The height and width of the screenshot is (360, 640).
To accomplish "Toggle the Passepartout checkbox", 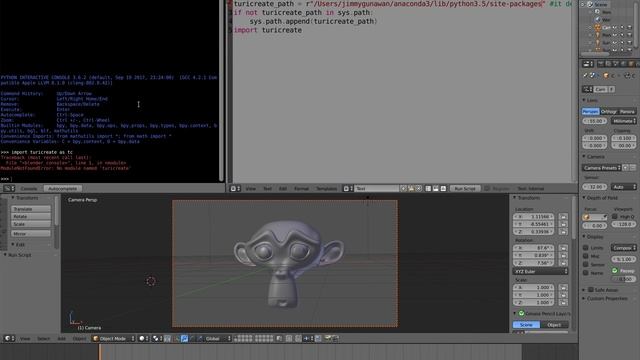I will 615,271.
